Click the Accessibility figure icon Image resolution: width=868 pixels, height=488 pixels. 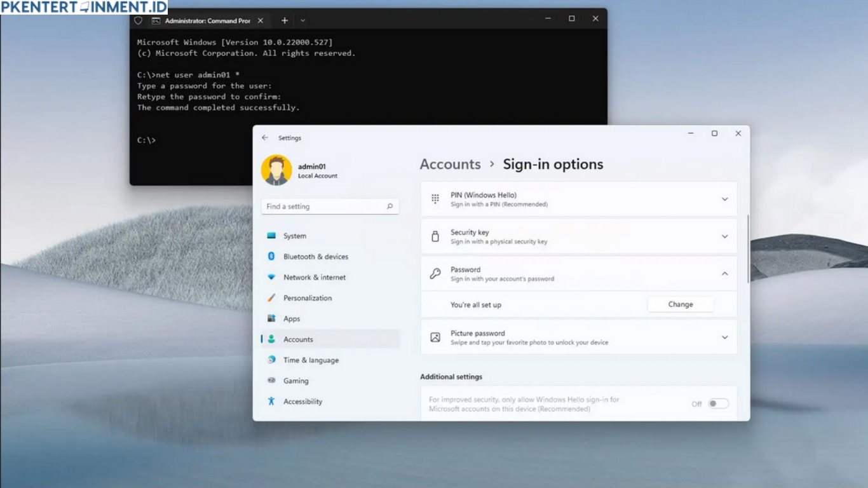[271, 401]
